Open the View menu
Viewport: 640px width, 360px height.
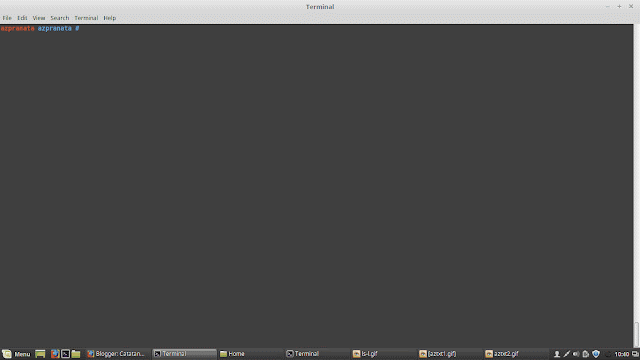tap(39, 18)
